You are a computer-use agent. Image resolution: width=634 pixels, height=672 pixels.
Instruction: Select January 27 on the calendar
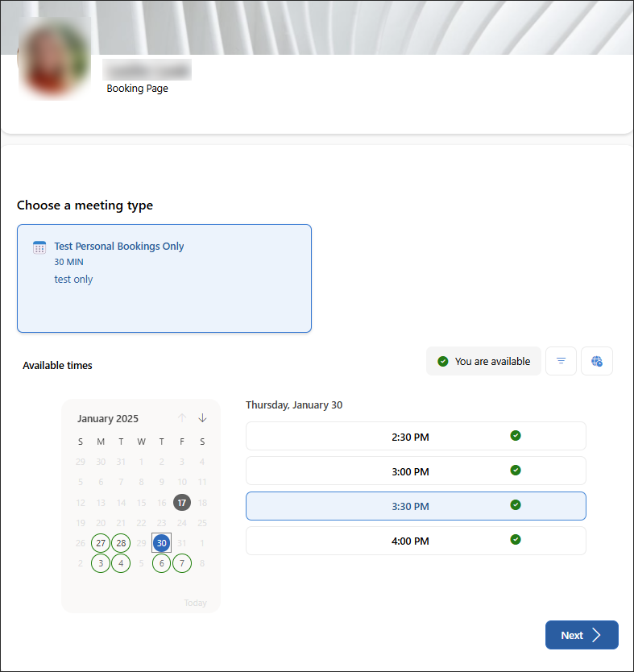pos(100,542)
